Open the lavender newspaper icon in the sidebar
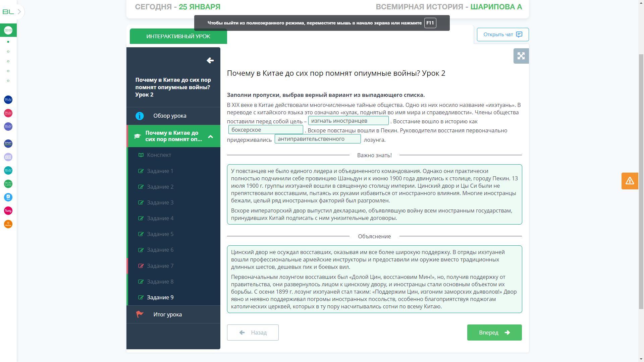Image resolution: width=644 pixels, height=362 pixels. (8, 157)
